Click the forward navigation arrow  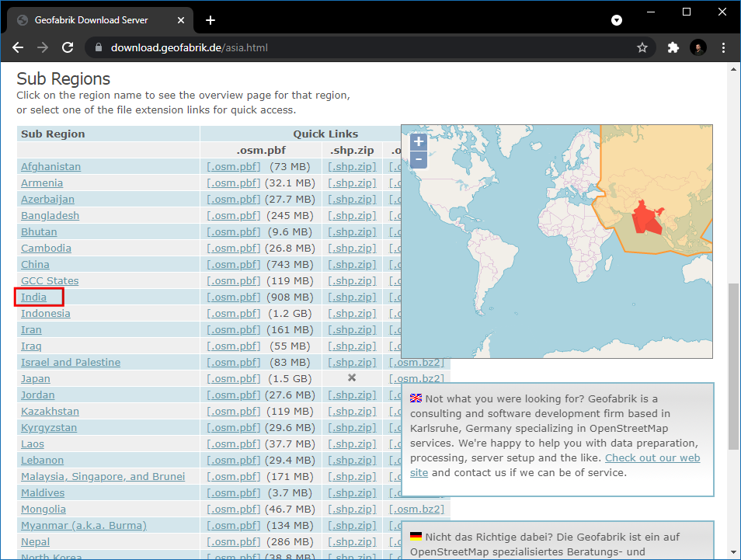[x=43, y=47]
